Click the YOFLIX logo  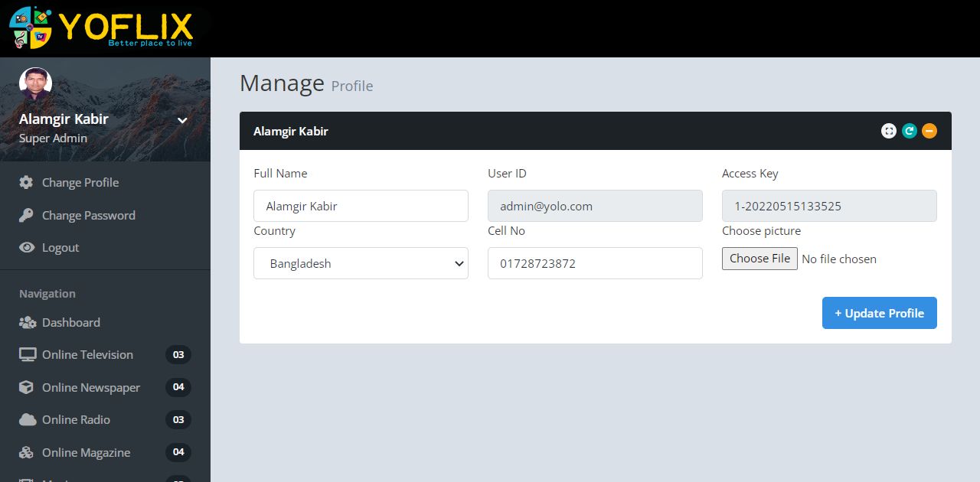[102, 27]
